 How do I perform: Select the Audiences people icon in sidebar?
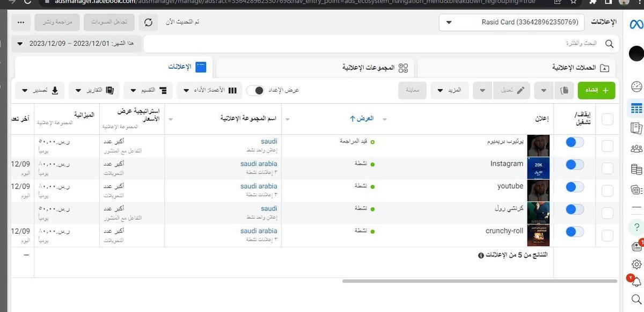pos(636,149)
